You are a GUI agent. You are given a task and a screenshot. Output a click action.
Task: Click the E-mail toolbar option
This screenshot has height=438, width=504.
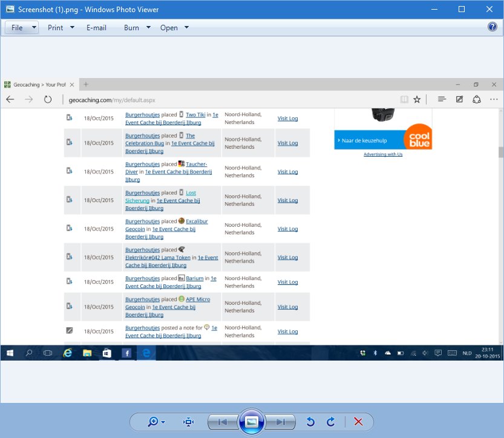96,28
